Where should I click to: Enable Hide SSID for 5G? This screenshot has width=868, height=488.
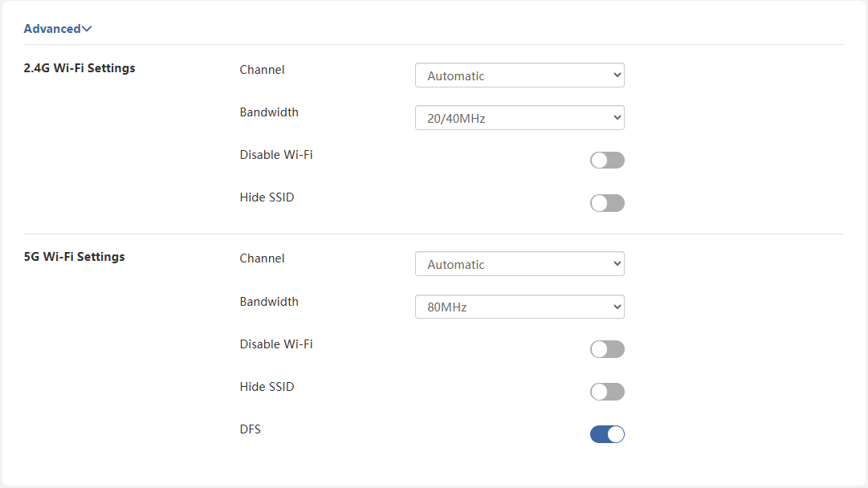[x=607, y=392]
